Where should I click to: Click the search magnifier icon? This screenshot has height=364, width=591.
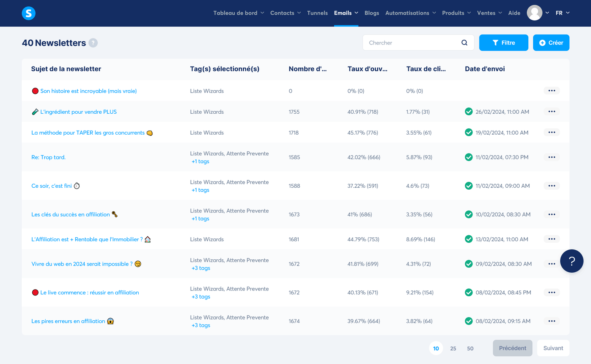(x=464, y=43)
